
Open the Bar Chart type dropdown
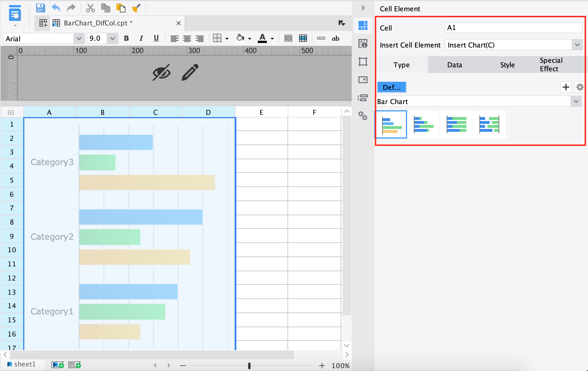tap(576, 101)
